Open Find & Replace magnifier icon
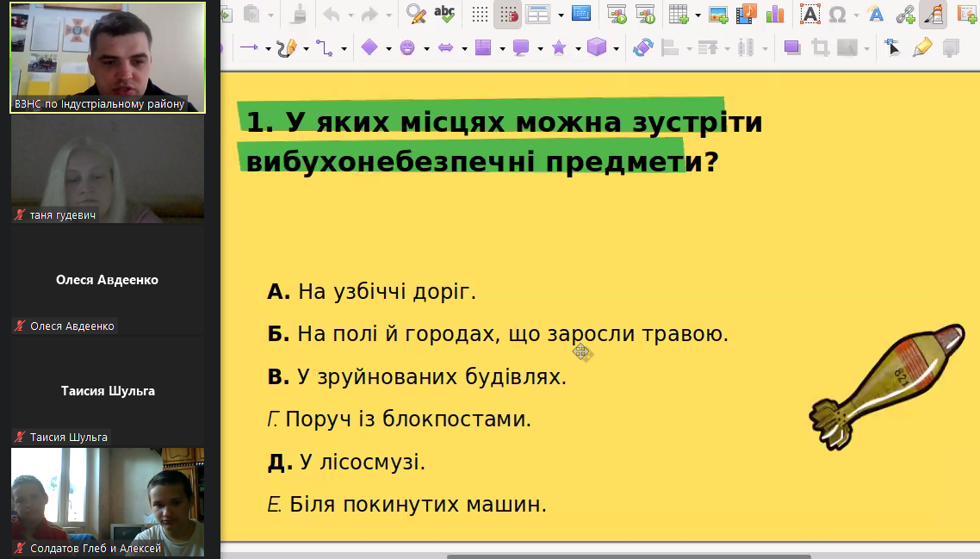The image size is (980, 559). coord(416,14)
